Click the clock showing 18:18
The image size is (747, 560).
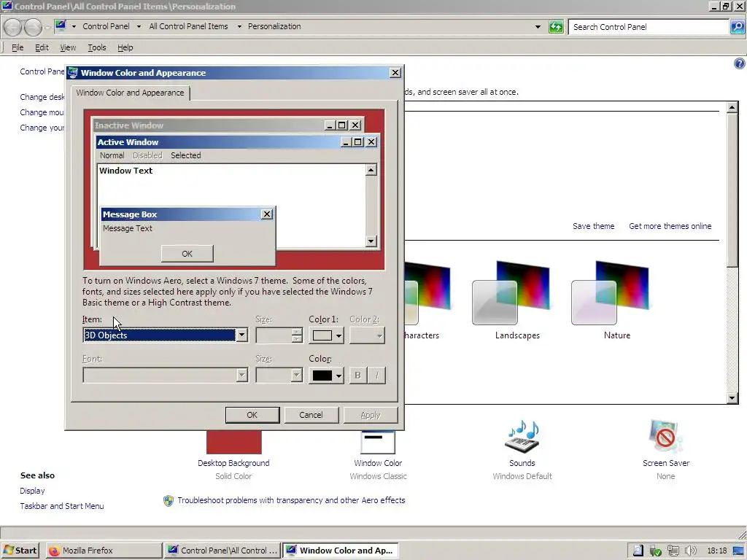(x=717, y=551)
